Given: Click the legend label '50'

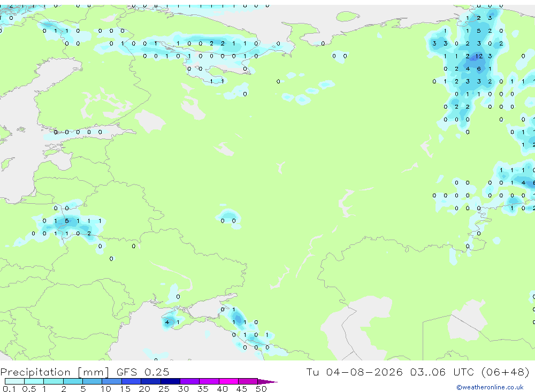Looking at the screenshot, I should 261,389.
